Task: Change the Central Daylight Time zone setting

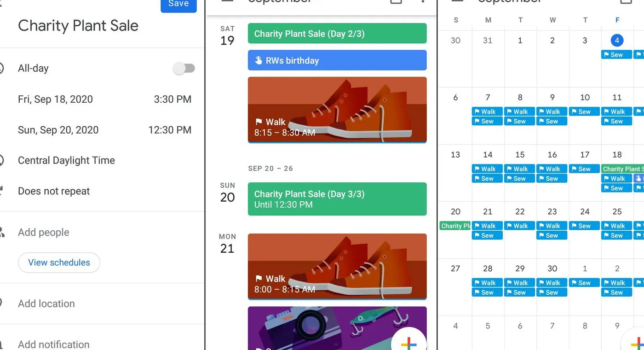Action: 66,160
